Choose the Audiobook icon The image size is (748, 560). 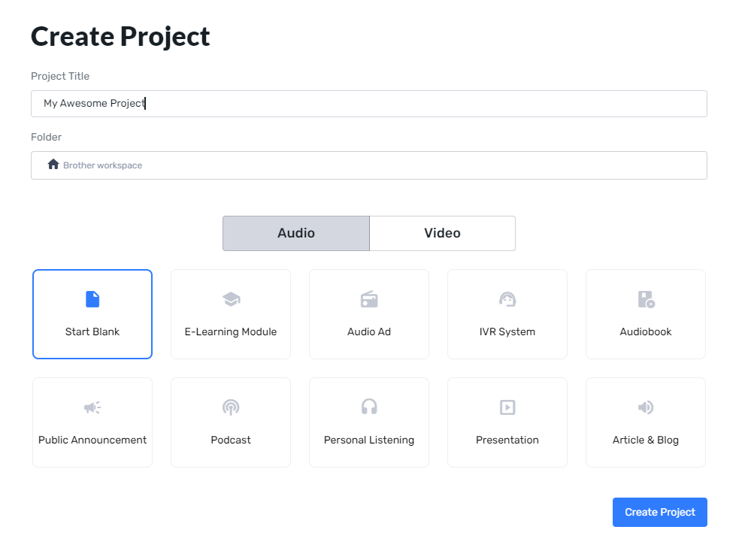pos(646,299)
